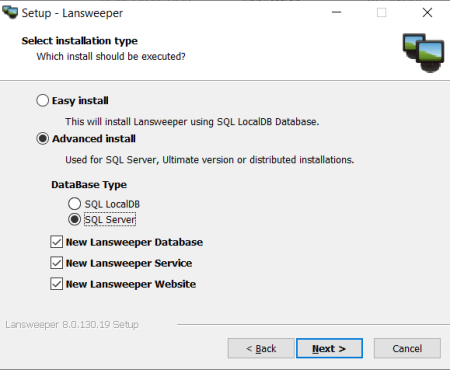Click the Lansweeper icon in the title bar

click(10, 13)
